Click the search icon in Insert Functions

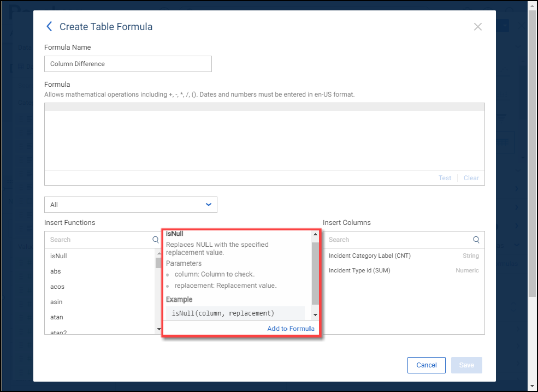156,240
